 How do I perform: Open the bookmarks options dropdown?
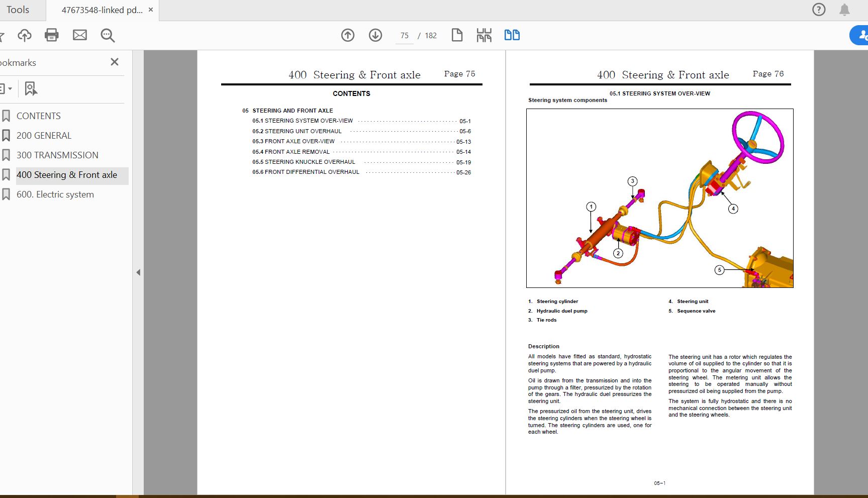[6, 89]
